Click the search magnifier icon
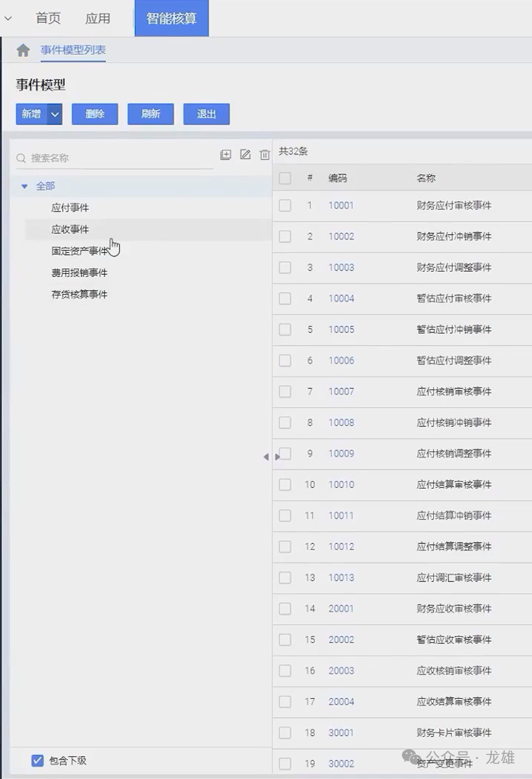The height and width of the screenshot is (779, 532). (x=21, y=158)
